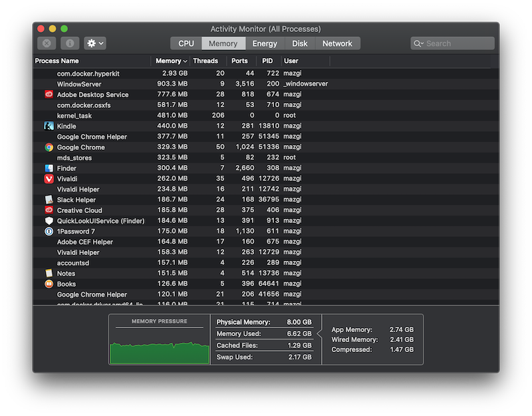This screenshot has height=416, width=532.
Task: Click the 206 threads kernel_task value
Action: tap(218, 115)
